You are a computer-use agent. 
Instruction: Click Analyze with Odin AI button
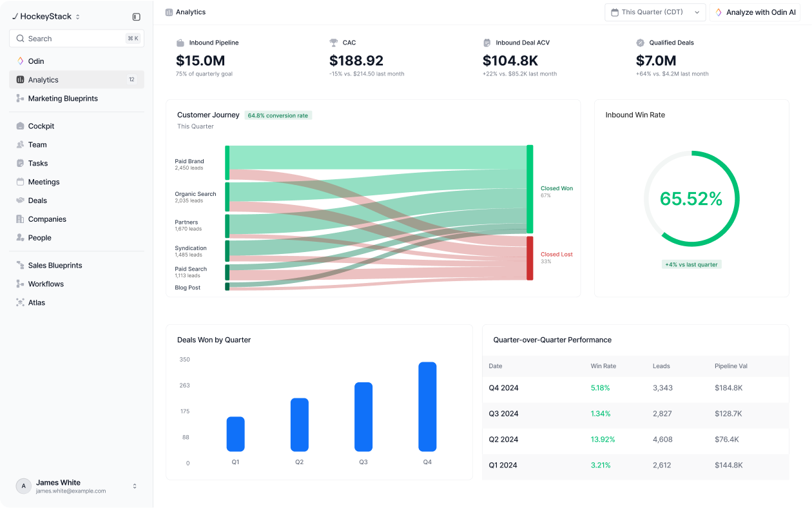[755, 12]
